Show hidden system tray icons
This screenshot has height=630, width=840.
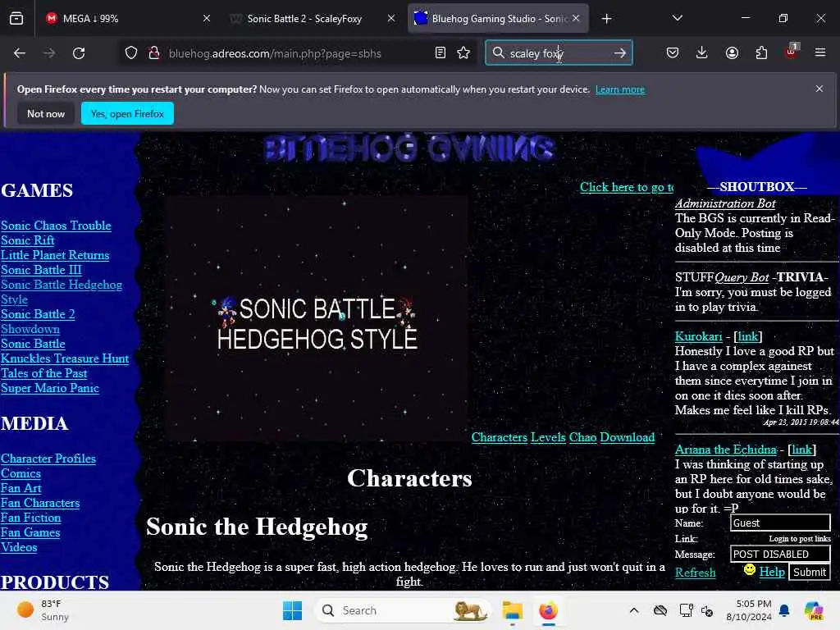[634, 610]
